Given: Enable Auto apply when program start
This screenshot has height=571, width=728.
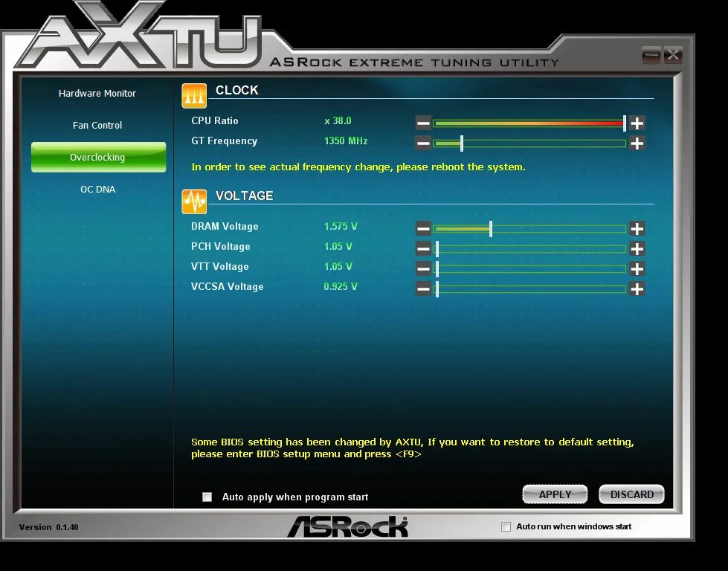Looking at the screenshot, I should 207,497.
